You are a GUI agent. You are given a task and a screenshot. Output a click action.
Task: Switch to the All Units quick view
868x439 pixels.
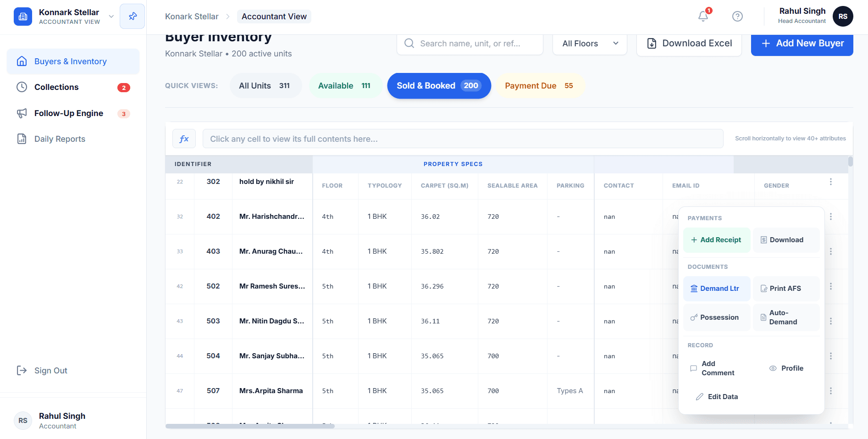(265, 85)
